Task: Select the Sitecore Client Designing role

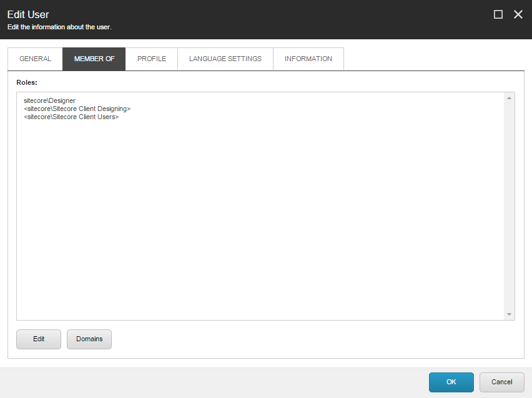Action: tap(77, 109)
